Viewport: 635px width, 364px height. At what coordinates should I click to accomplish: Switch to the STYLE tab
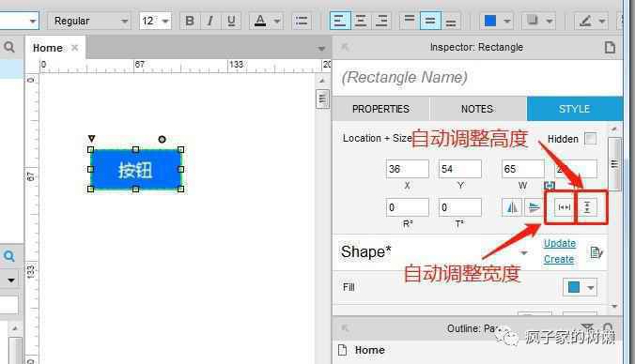574,109
